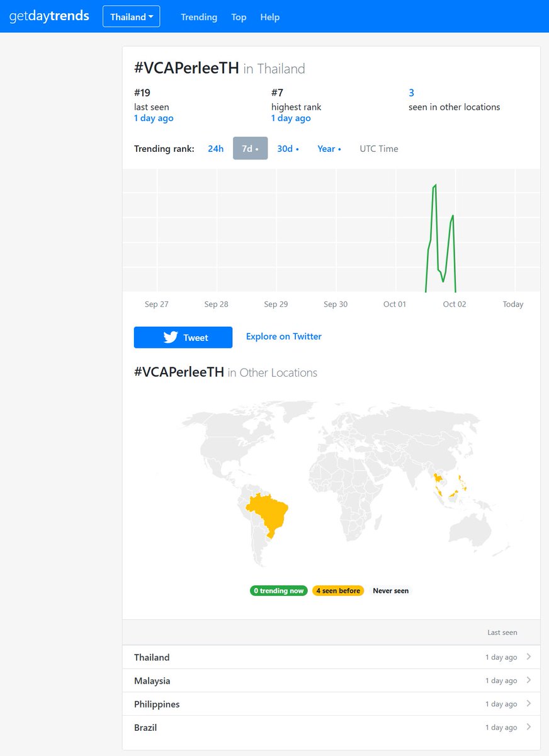The height and width of the screenshot is (756, 549).
Task: Open the Thailand location row
Action: pyautogui.click(x=331, y=657)
